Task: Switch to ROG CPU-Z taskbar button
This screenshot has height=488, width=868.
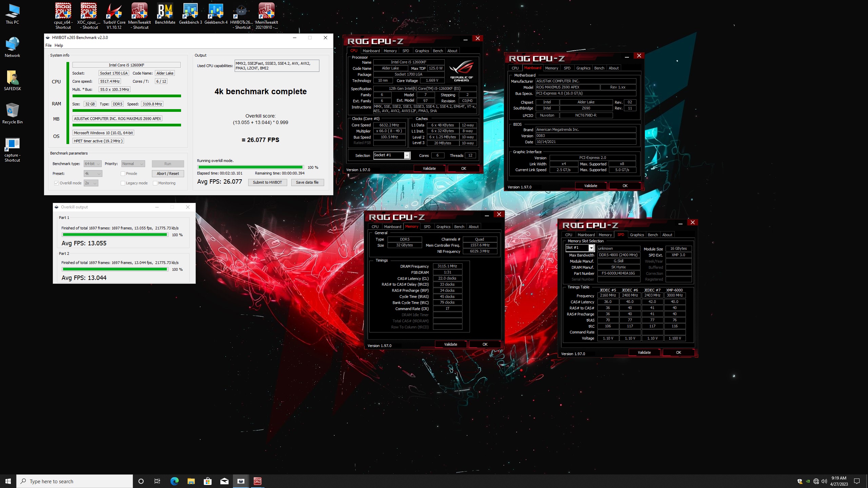Action: pos(257,481)
